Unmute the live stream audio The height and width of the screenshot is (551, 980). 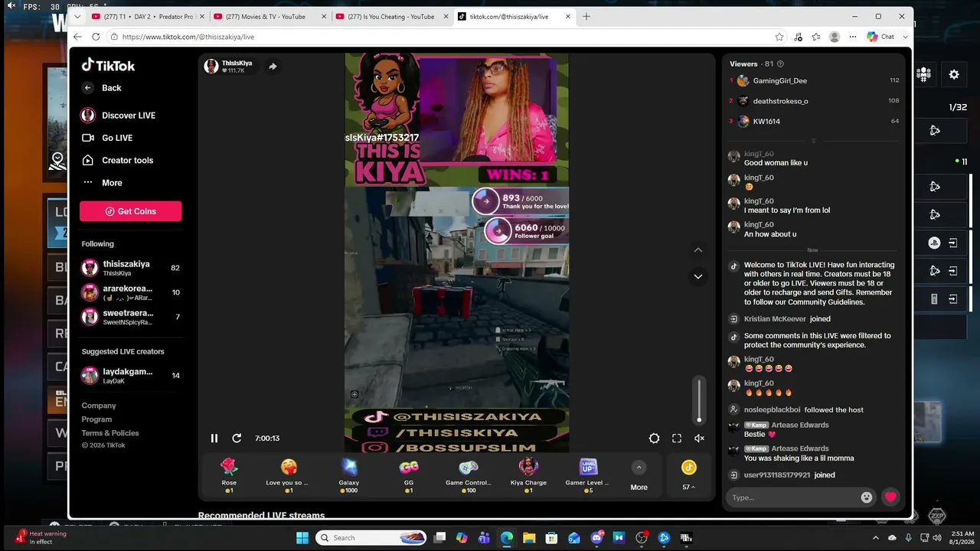coord(699,439)
